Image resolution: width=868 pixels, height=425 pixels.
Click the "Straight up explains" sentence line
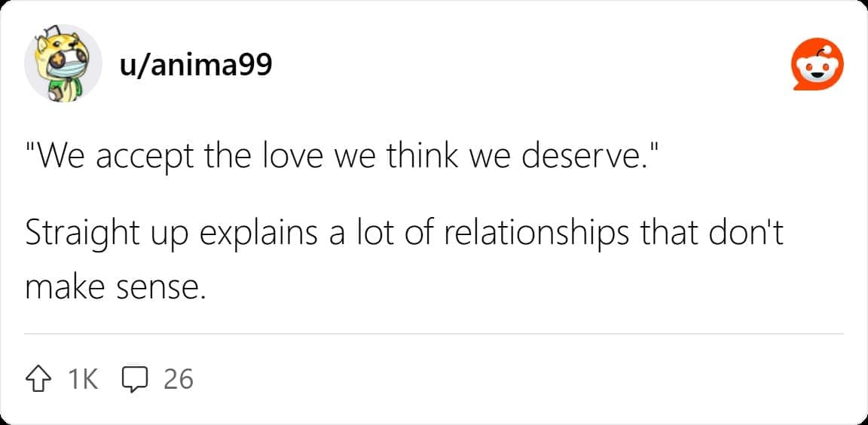tap(405, 234)
